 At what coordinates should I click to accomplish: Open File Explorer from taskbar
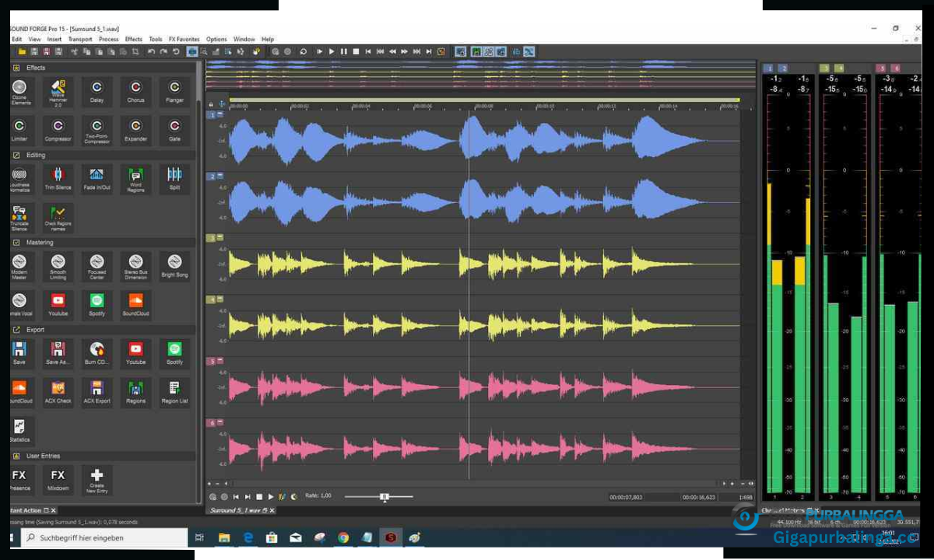coord(224,537)
